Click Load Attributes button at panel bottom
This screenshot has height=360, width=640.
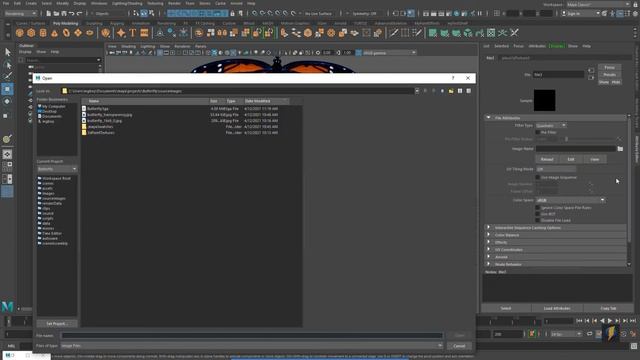click(x=557, y=309)
